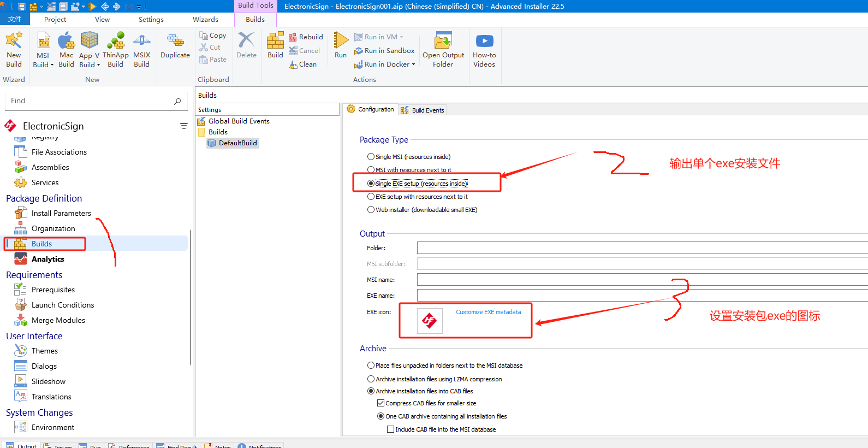Open the 文件 menu

[15, 19]
